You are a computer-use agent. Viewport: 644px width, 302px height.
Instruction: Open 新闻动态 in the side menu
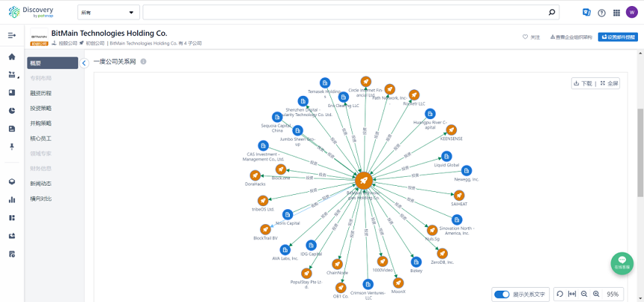pos(41,184)
